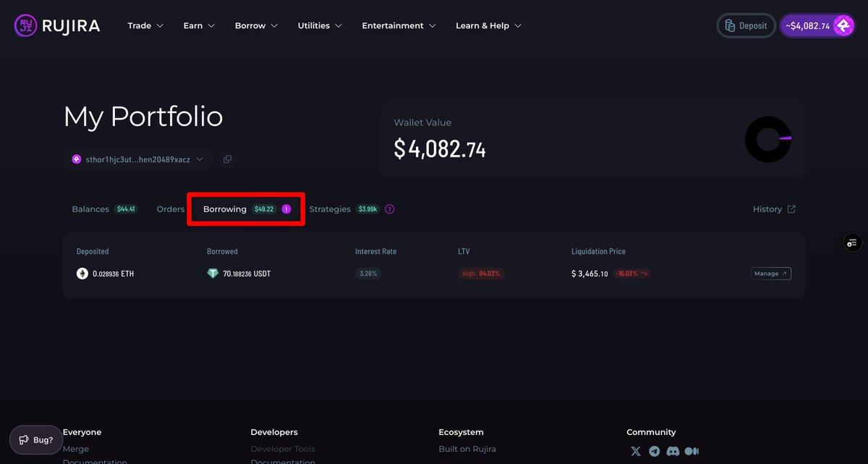The height and width of the screenshot is (464, 868).
Task: Click the $44.41 Balances badge
Action: click(x=126, y=209)
